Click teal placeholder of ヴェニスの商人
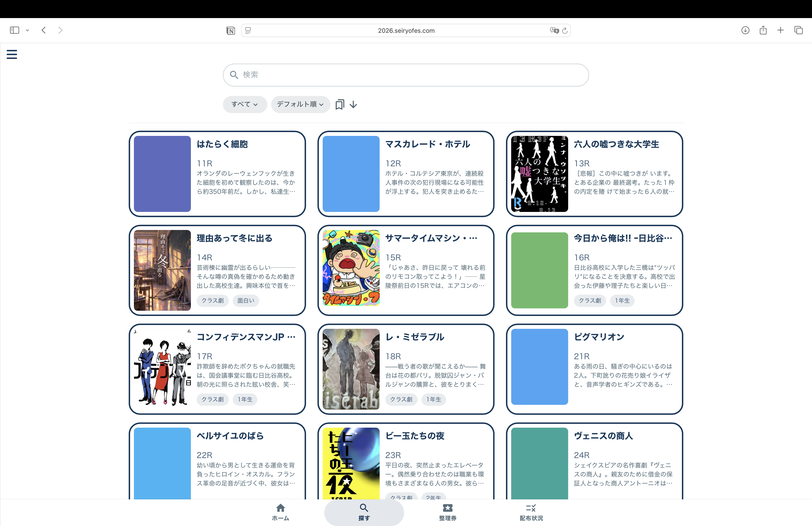The image size is (812, 526). [x=539, y=463]
